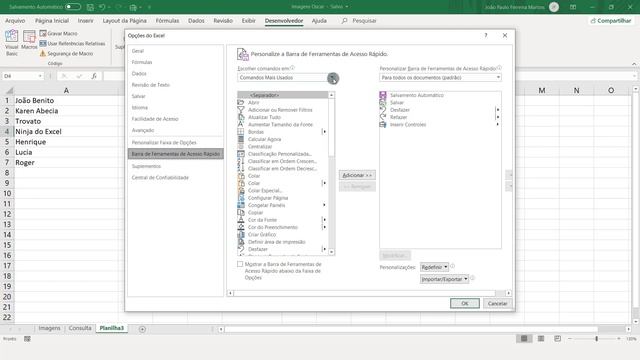Open the Importar/Exportar dropdown
This screenshot has width=640, height=360.
(x=444, y=279)
